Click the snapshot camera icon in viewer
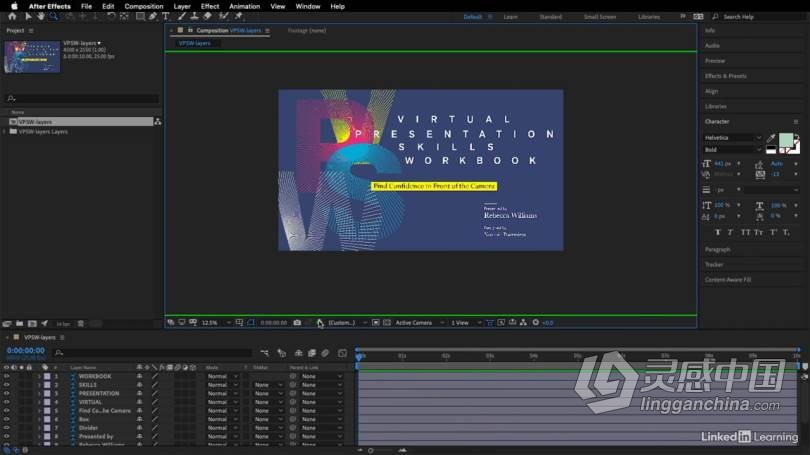This screenshot has width=810, height=455. [x=297, y=323]
